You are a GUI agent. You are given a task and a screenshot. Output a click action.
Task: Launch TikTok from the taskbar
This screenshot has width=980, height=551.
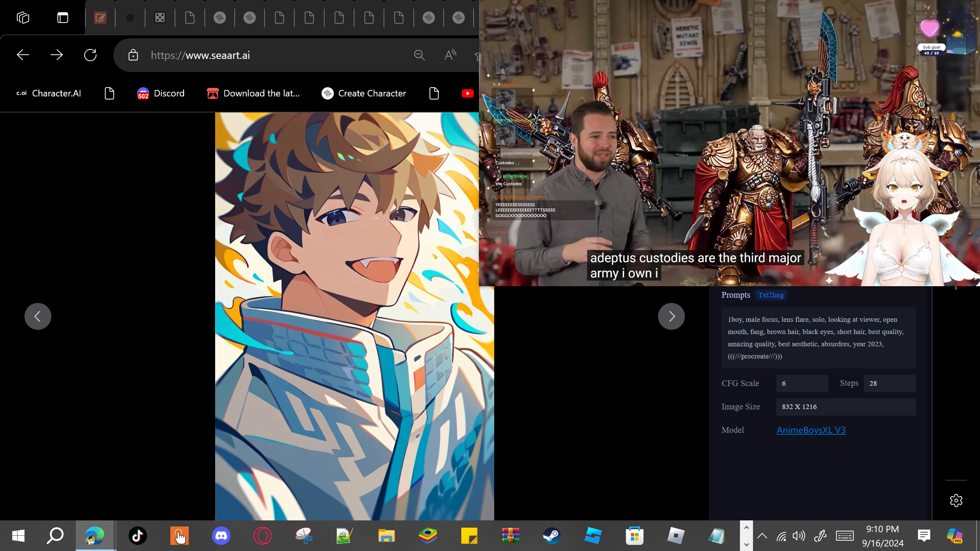coord(138,536)
